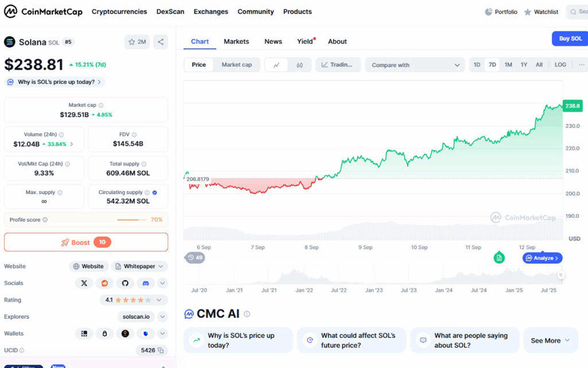Copy the UCID 5426 value
This screenshot has width=588, height=368.
[161, 350]
